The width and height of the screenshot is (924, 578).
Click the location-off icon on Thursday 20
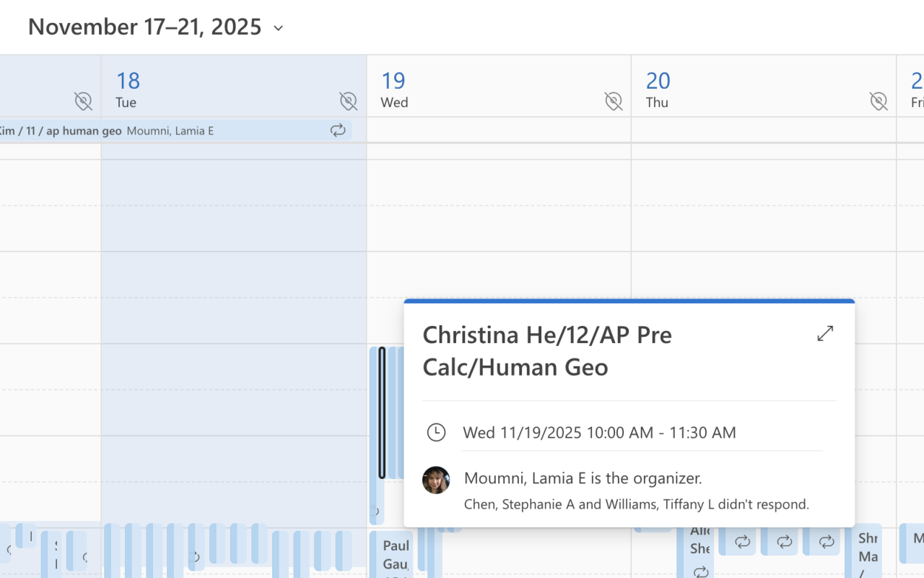click(878, 101)
